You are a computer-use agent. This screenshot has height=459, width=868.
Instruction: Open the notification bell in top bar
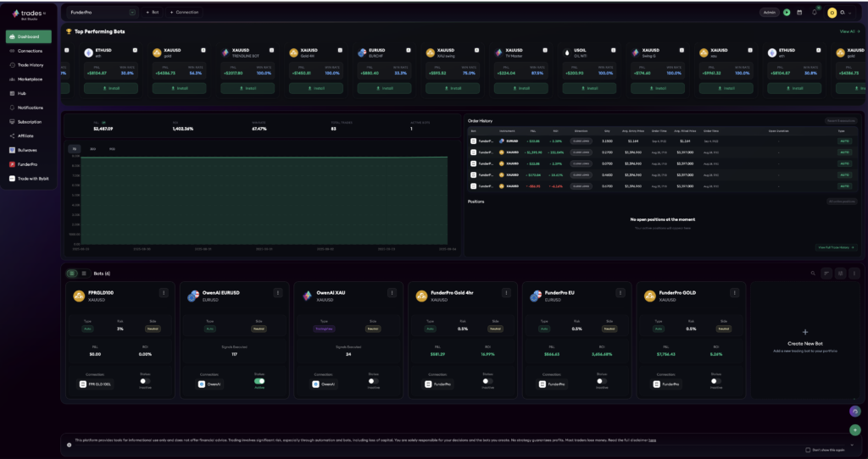(x=815, y=12)
